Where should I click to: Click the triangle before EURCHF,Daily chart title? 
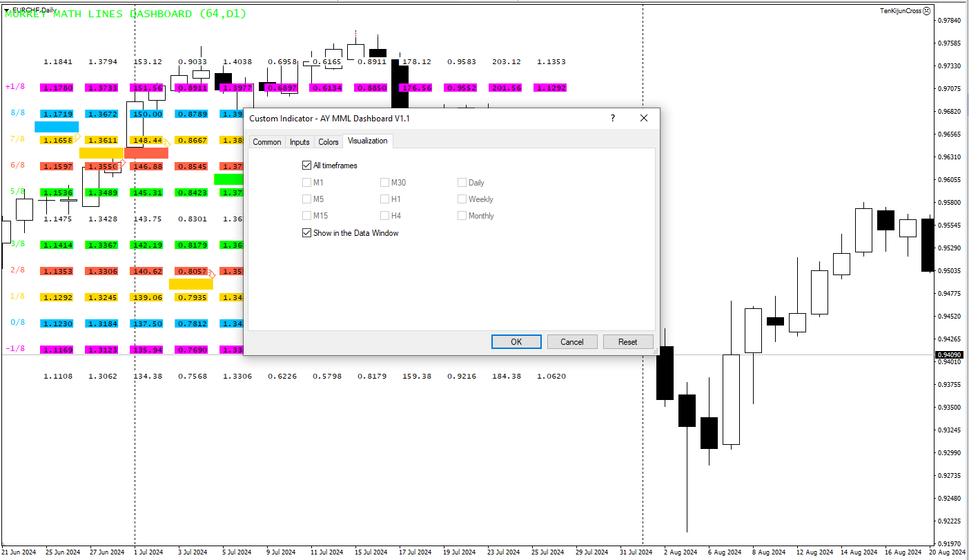(6, 10)
